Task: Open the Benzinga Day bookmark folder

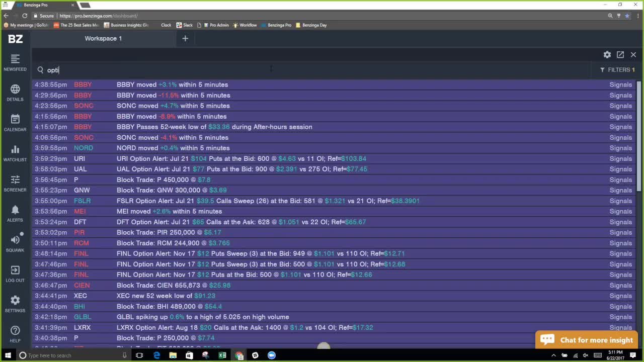Action: click(x=311, y=25)
